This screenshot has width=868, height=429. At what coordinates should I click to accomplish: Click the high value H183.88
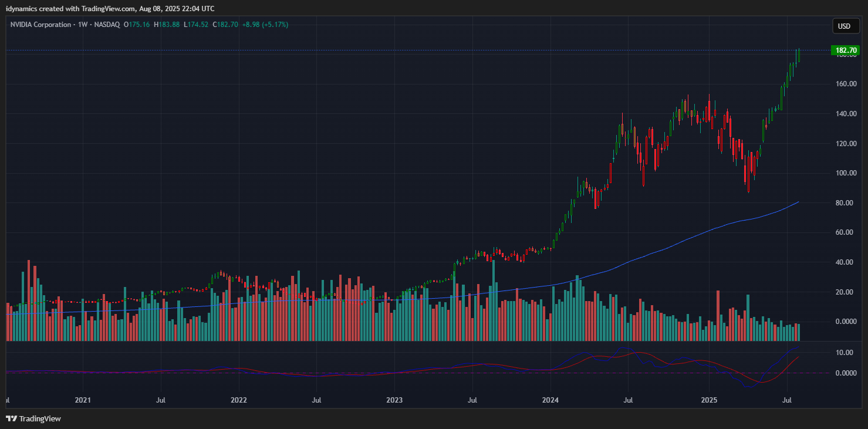pyautogui.click(x=167, y=25)
